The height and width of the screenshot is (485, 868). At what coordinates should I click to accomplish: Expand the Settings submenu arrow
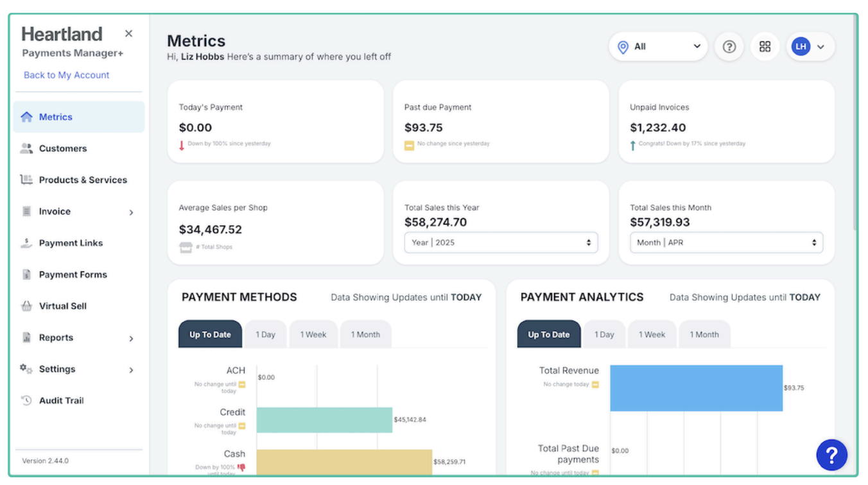pyautogui.click(x=131, y=370)
